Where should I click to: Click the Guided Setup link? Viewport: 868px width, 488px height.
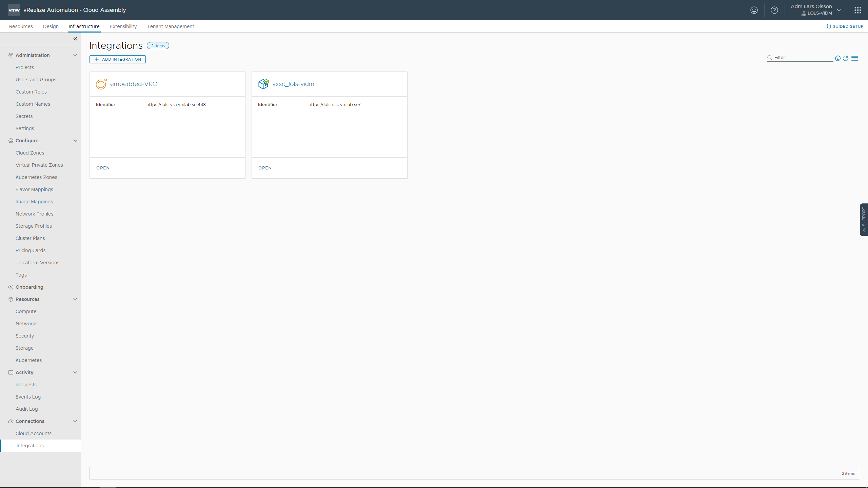845,26
